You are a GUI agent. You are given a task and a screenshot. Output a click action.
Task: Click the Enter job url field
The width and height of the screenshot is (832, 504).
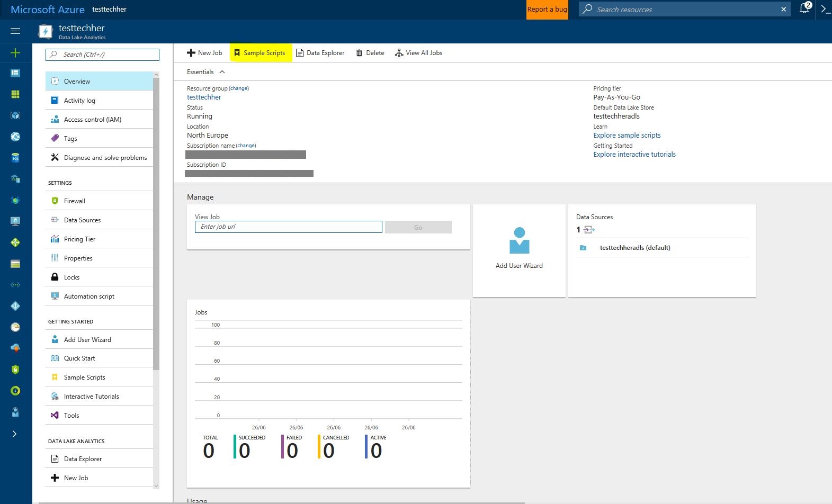click(x=289, y=227)
